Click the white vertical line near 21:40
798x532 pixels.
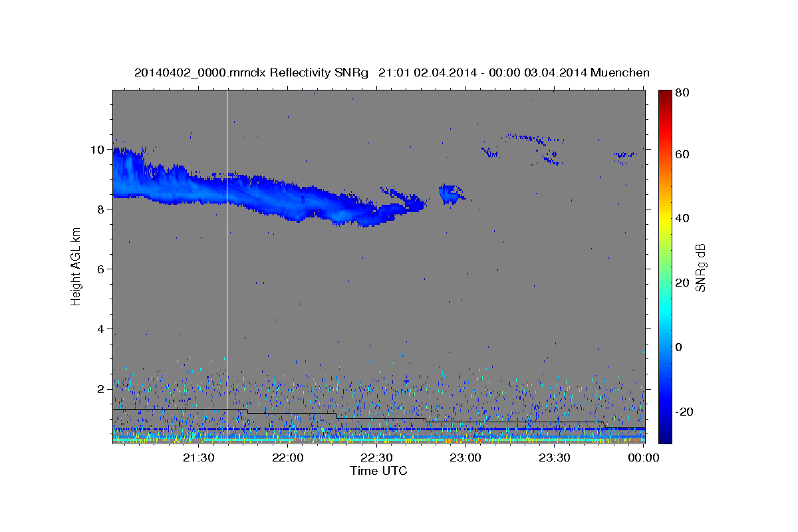click(227, 266)
